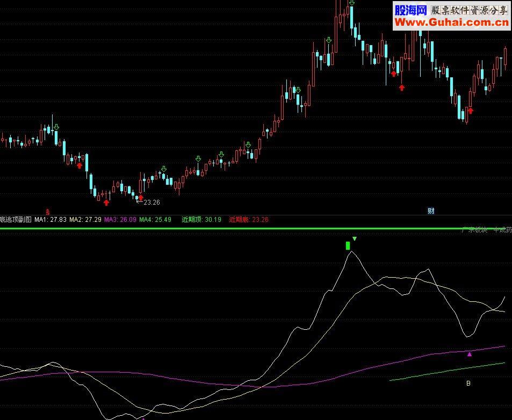Image resolution: width=512 pixels, height=420 pixels.
Task: Click the MA2: 27.29 value
Action: (x=85, y=220)
